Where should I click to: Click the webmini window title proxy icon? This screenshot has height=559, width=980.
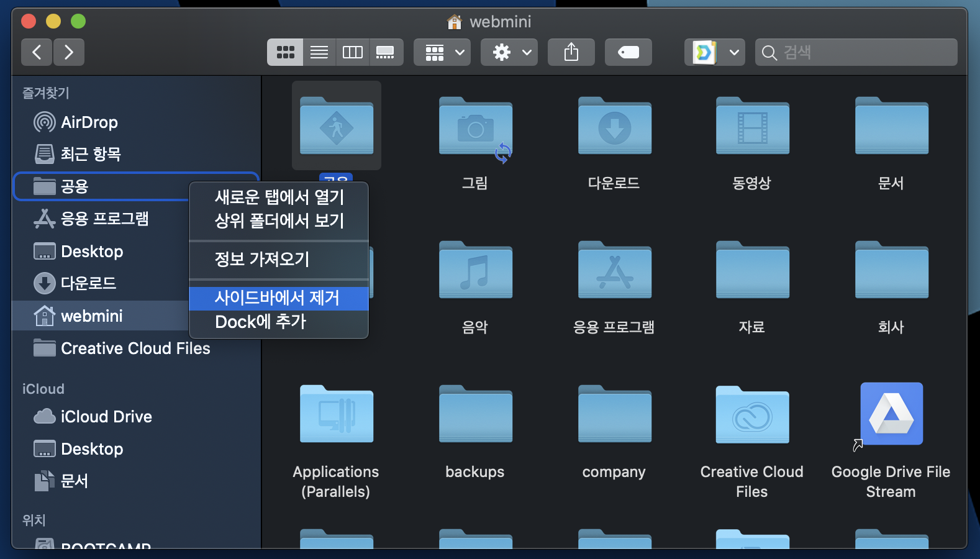coord(455,22)
